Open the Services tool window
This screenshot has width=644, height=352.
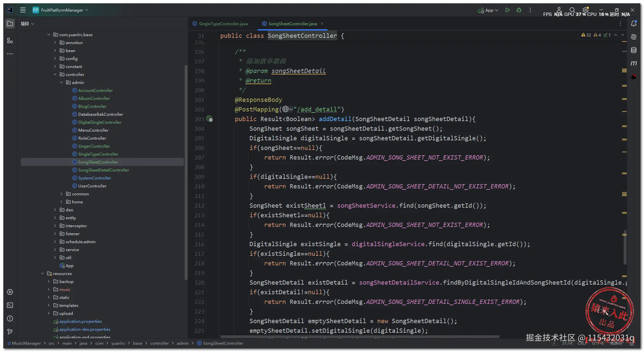[x=10, y=292]
